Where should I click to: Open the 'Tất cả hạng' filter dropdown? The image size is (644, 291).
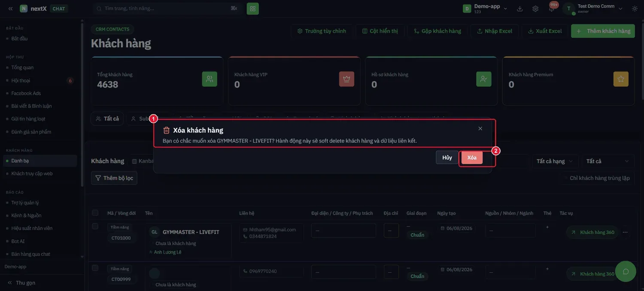coord(554,161)
